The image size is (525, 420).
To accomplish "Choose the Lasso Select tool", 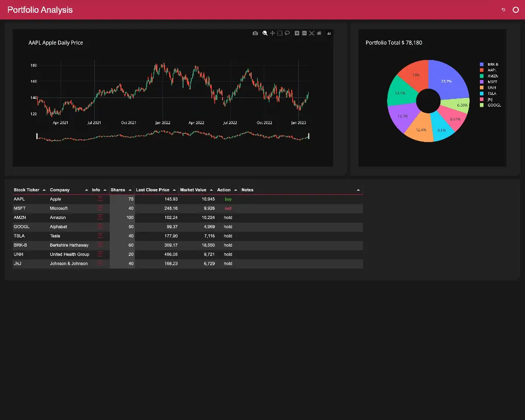I will tap(287, 33).
